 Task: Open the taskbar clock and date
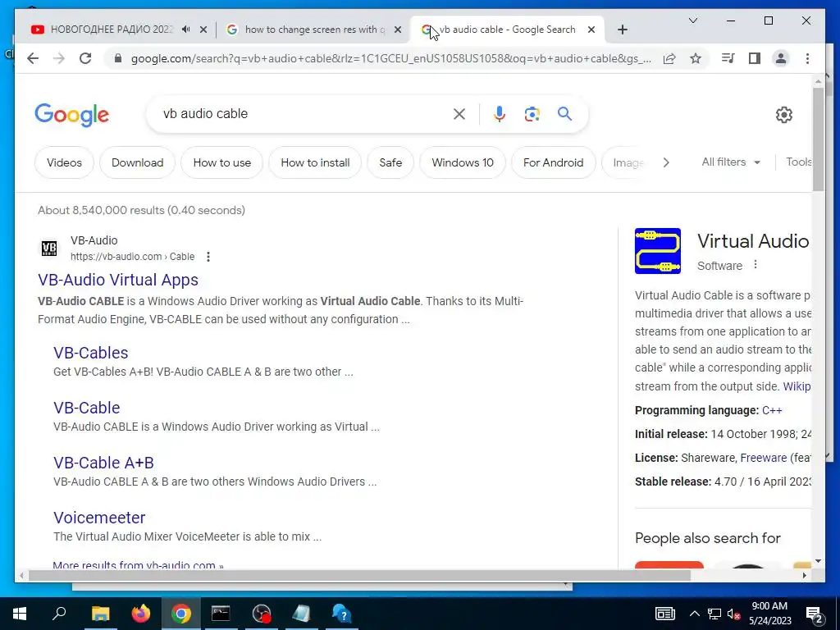[x=769, y=614]
